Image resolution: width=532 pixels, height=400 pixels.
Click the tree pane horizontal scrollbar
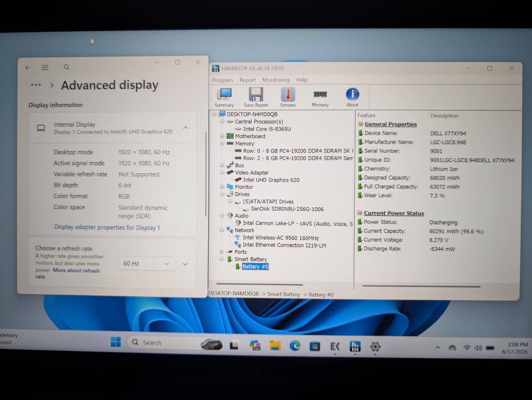[x=259, y=284]
